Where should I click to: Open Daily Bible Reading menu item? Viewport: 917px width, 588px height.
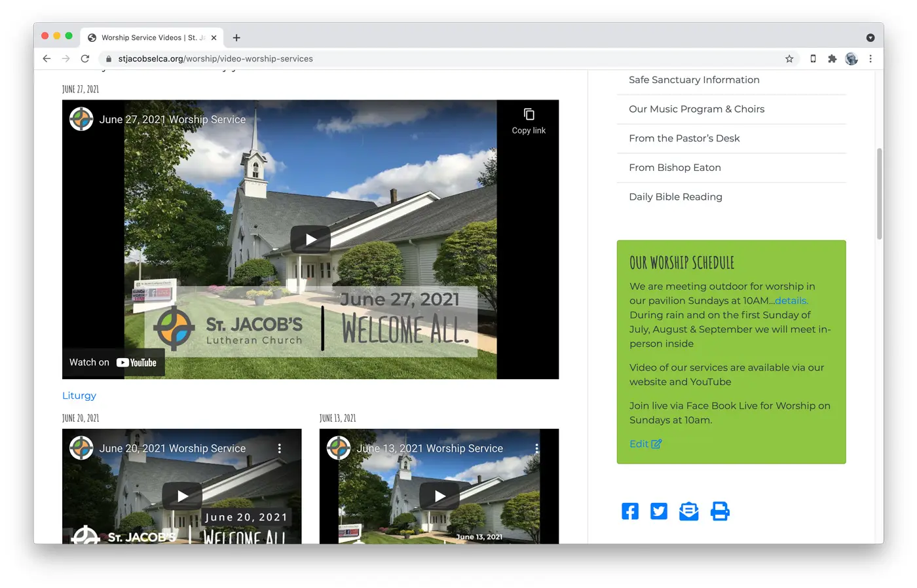(675, 197)
